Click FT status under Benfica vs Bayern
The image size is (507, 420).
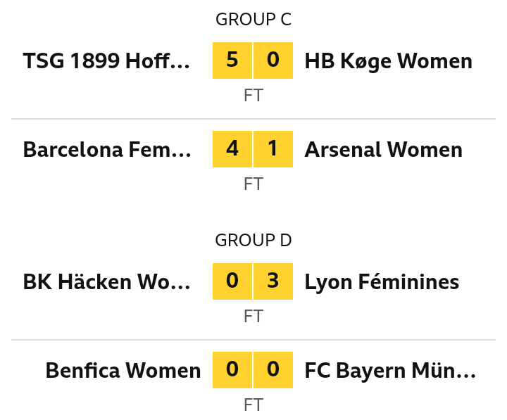pos(254,405)
